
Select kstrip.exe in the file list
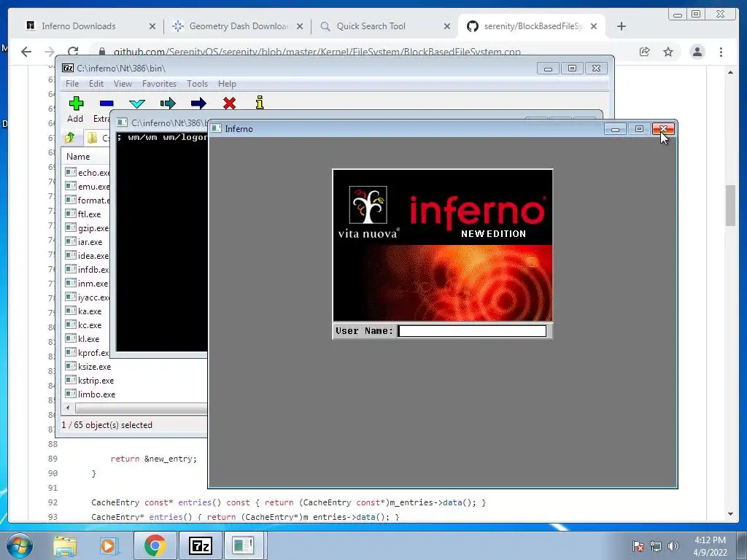(x=90, y=381)
